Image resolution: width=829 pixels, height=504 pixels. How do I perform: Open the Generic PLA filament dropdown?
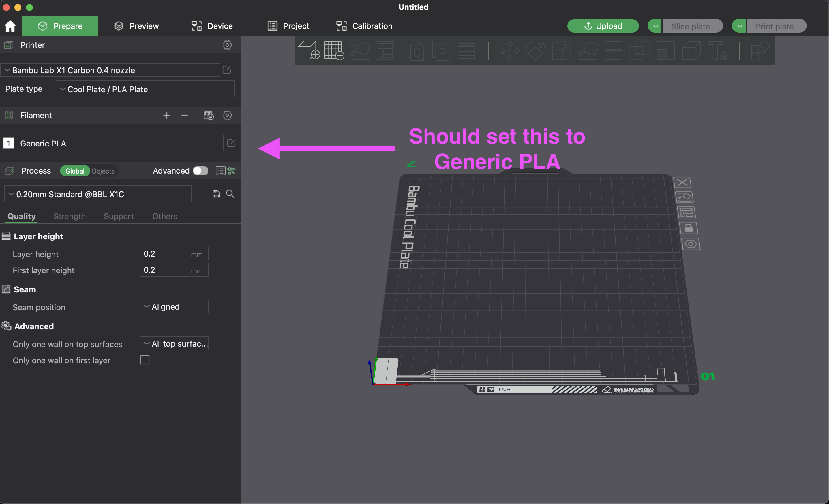coord(120,143)
